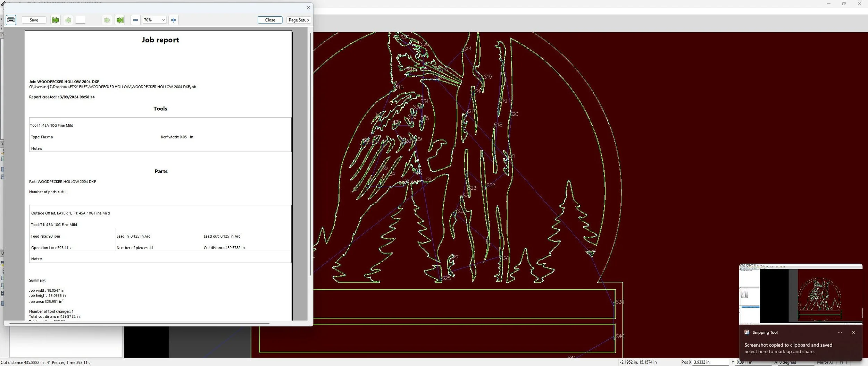Viewport: 868px width, 366px height.
Task: Go to previous report page arrow
Action: (68, 20)
